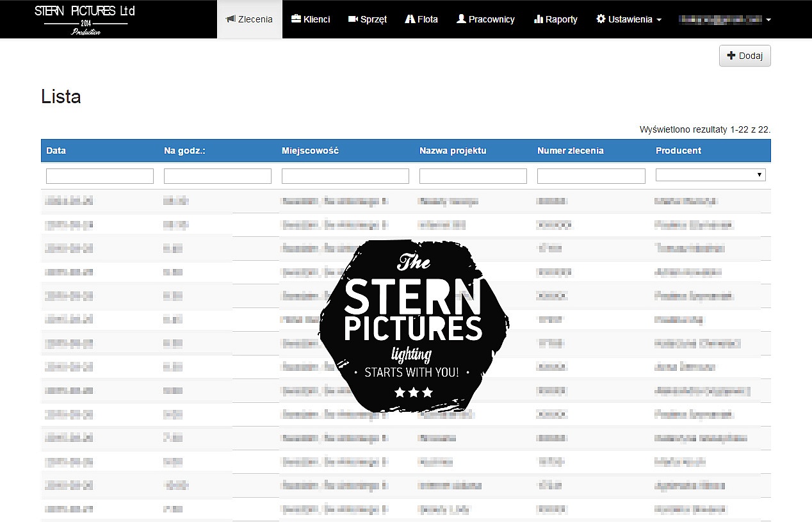Sort the list by Numer zlecenia column
The height and width of the screenshot is (522, 812).
[x=571, y=151]
